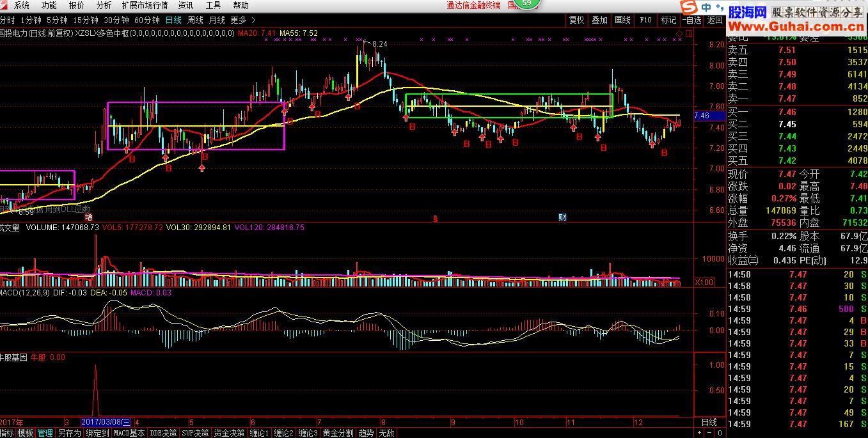The height and width of the screenshot is (438, 868).
Task: Click 绑定到 in bottom bar
Action: pyautogui.click(x=97, y=433)
